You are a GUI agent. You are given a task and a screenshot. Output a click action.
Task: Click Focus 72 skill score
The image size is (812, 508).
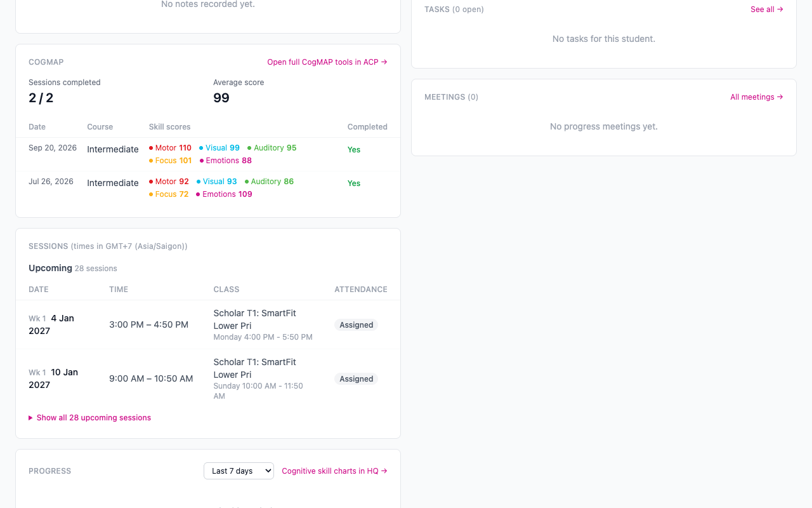(x=169, y=194)
